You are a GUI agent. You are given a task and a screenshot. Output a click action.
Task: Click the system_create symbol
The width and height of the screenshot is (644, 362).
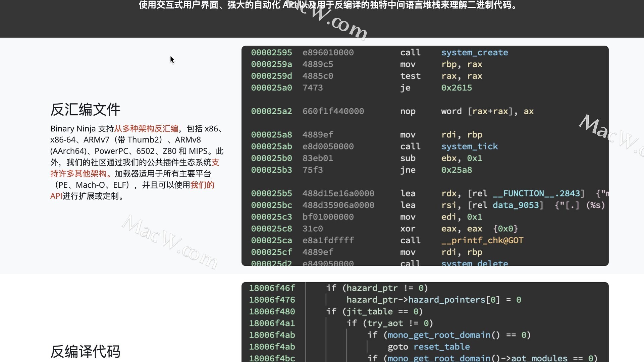[474, 53]
